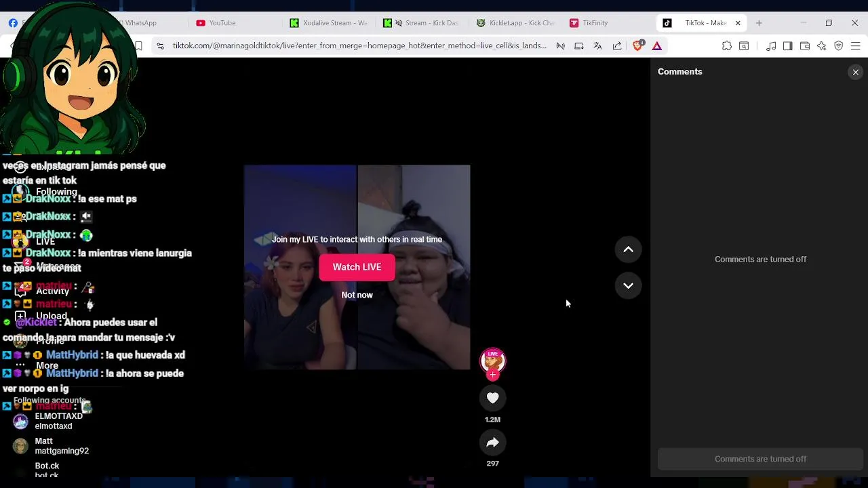Image resolution: width=868 pixels, height=488 pixels.
Task: Close the Comments panel
Action: click(x=855, y=72)
